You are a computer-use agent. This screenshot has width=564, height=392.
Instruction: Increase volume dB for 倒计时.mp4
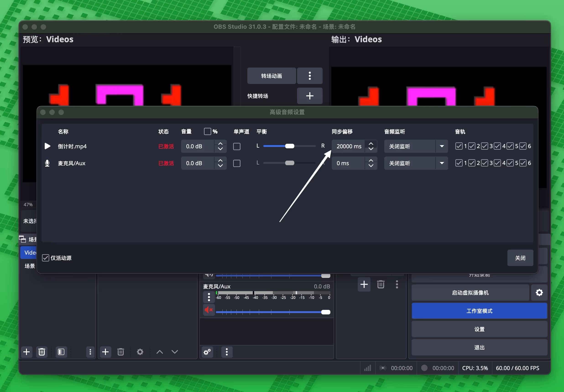(220, 144)
